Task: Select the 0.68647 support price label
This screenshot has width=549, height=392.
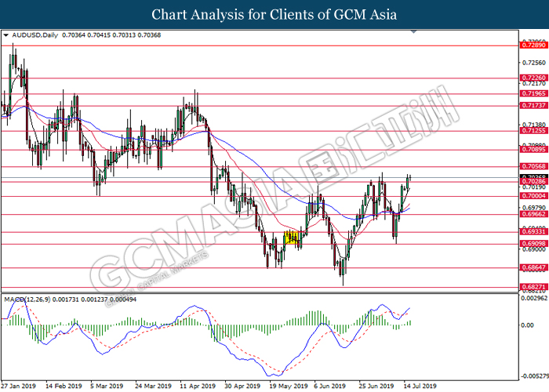Action: coord(533,268)
